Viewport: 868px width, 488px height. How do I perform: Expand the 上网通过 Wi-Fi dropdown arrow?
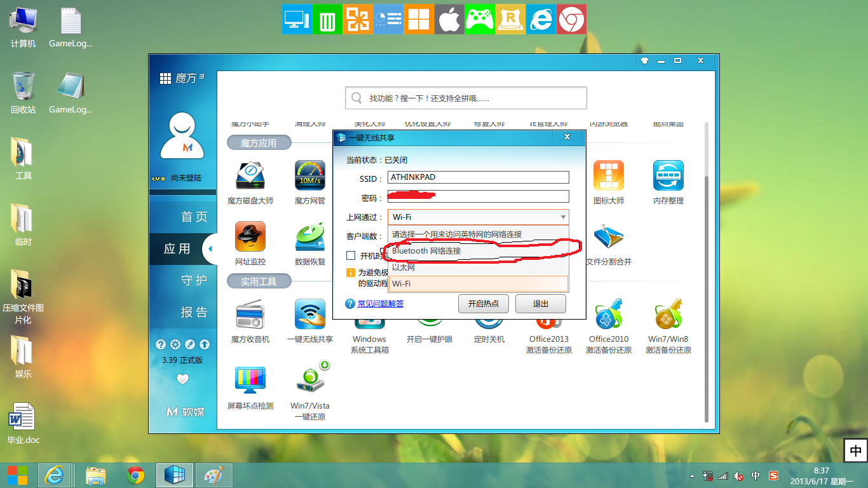563,217
